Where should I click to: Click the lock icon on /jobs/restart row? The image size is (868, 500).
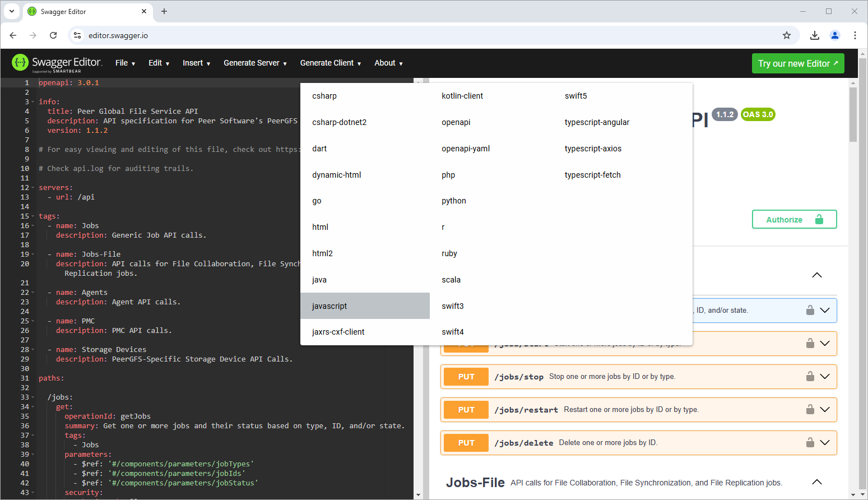810,410
